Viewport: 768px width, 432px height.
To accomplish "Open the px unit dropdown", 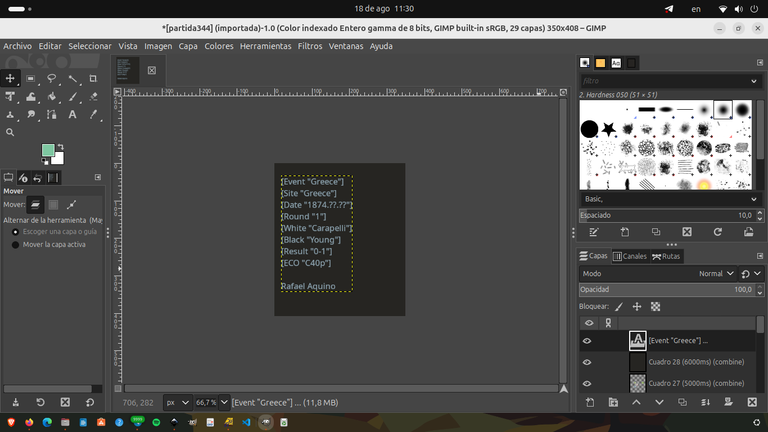I will coord(177,403).
